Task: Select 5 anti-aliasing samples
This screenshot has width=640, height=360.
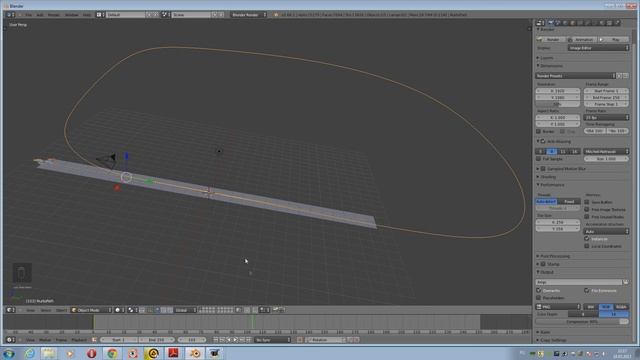Action: 541,152
